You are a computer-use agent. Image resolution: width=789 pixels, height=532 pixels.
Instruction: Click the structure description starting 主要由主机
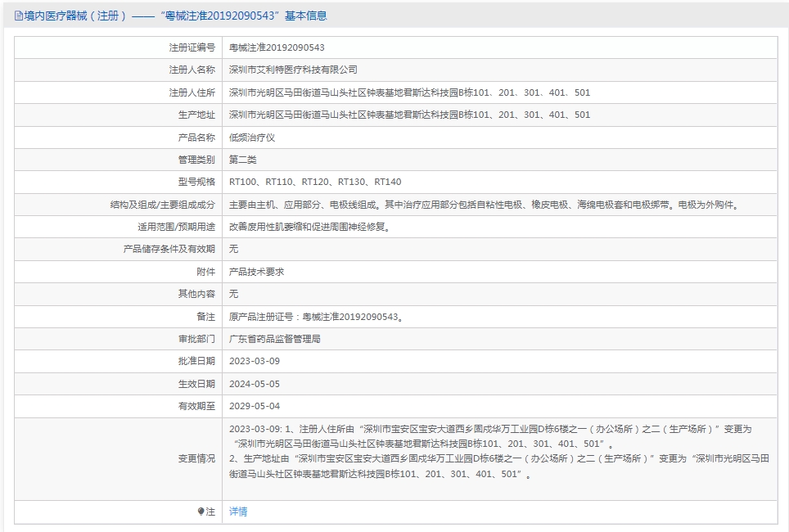click(x=485, y=205)
